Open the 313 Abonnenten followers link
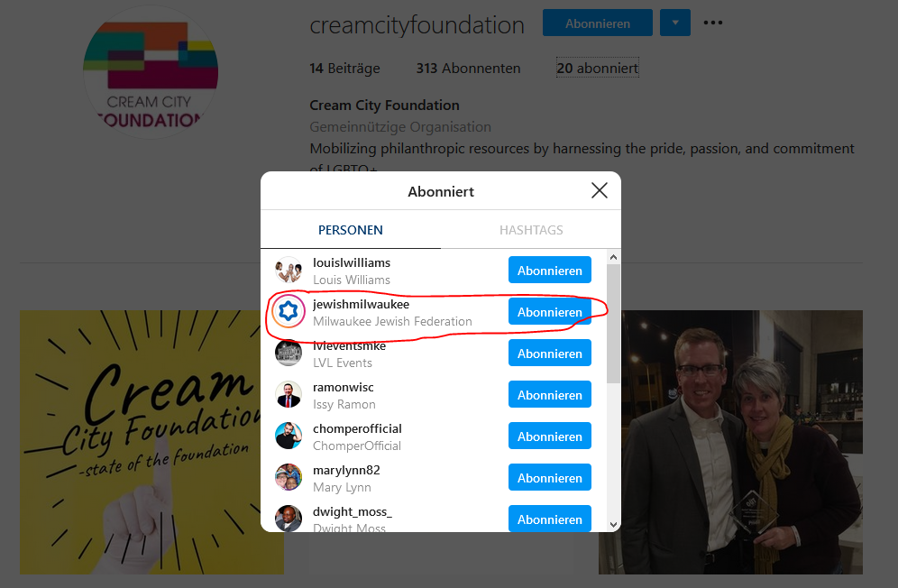Screen dimensions: 898x588 [x=468, y=69]
